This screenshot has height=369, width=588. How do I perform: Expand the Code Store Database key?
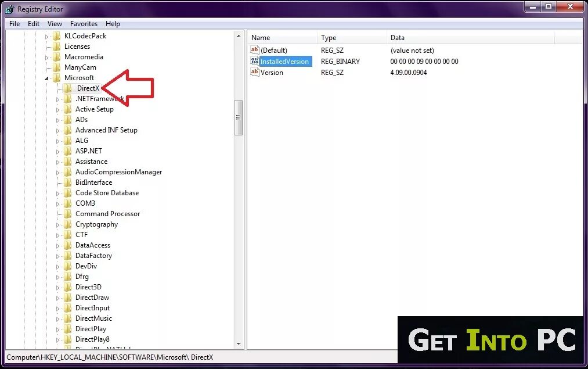tap(57, 194)
